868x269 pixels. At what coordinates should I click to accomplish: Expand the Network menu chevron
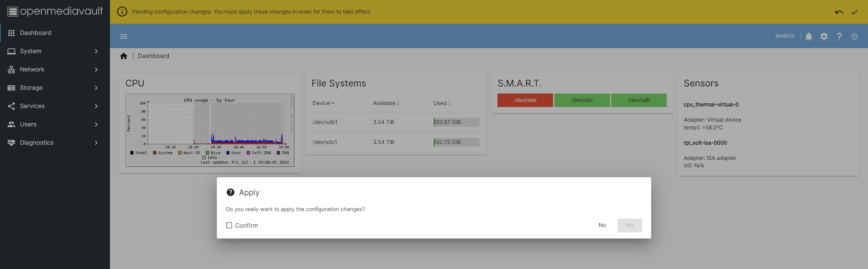[x=96, y=69]
